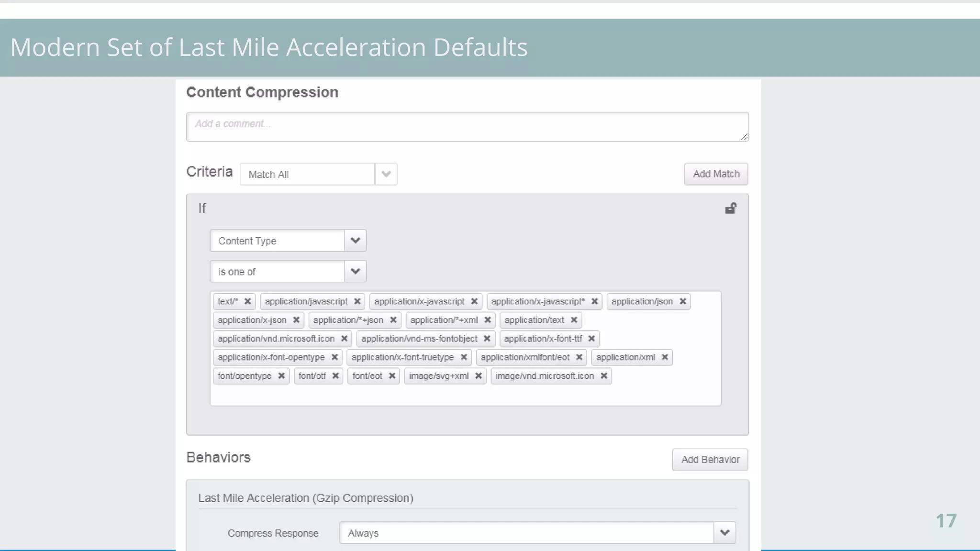Remove application/javascript tag with its X
Viewport: 980px width, 551px height.
pyautogui.click(x=357, y=301)
